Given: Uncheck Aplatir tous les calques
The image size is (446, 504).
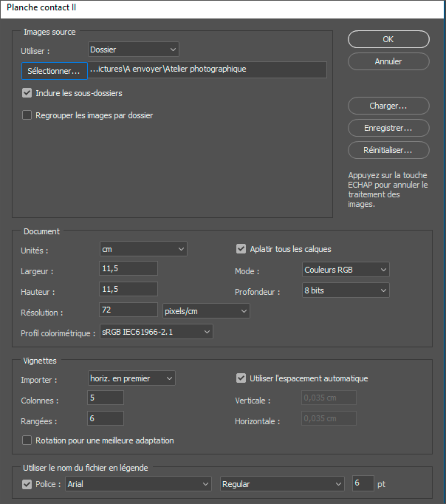Looking at the screenshot, I should click(x=241, y=249).
